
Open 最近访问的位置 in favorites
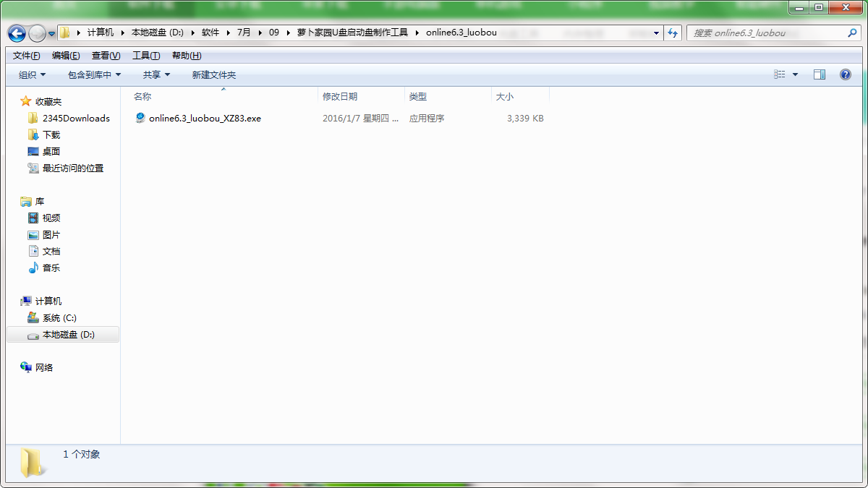(73, 168)
